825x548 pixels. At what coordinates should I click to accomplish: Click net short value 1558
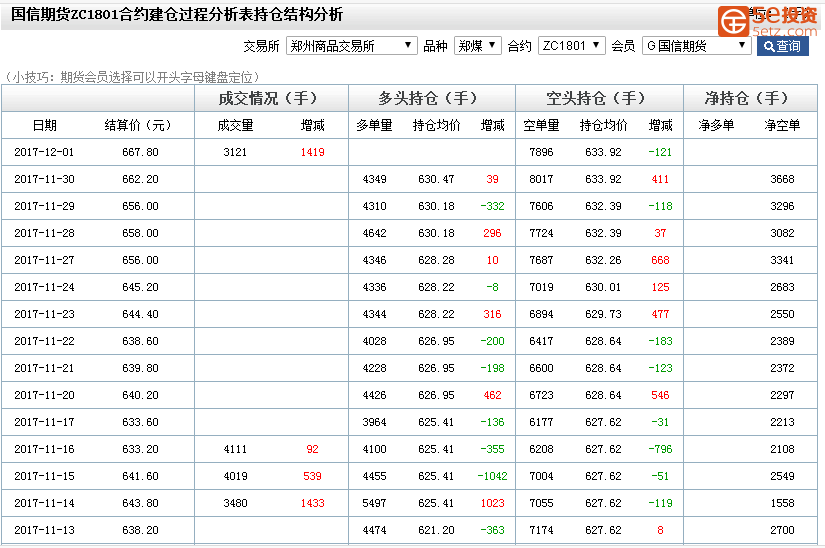tap(782, 503)
